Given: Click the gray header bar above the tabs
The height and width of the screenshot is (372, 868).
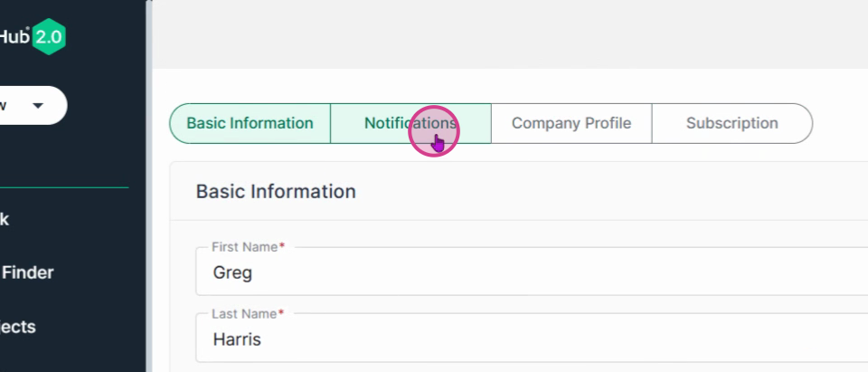Looking at the screenshot, I should click(x=509, y=34).
